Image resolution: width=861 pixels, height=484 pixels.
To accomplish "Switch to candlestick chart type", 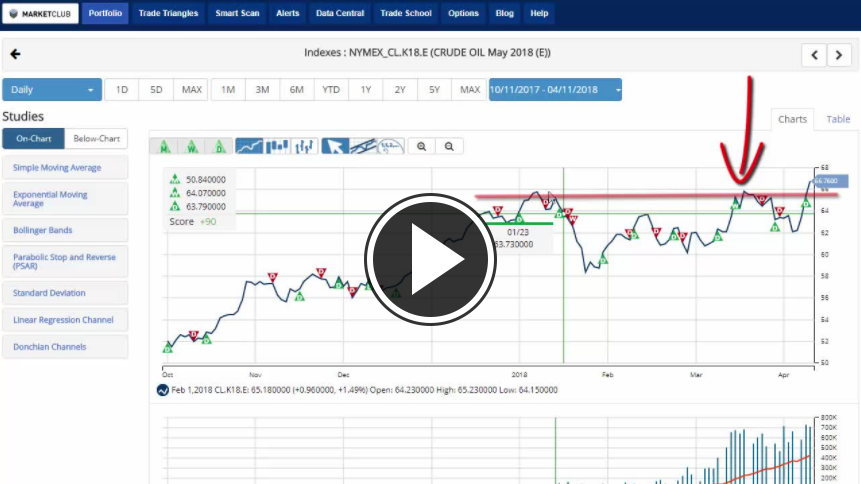I will coord(277,146).
